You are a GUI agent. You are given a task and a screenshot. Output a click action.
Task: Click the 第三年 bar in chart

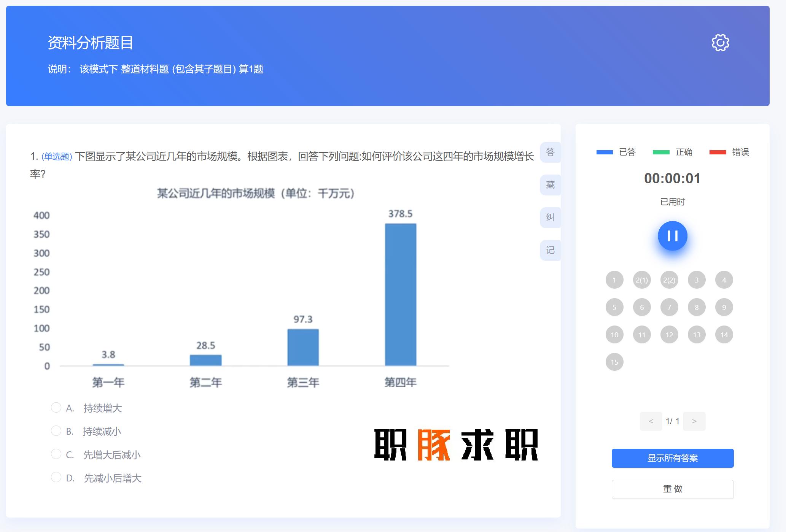303,348
